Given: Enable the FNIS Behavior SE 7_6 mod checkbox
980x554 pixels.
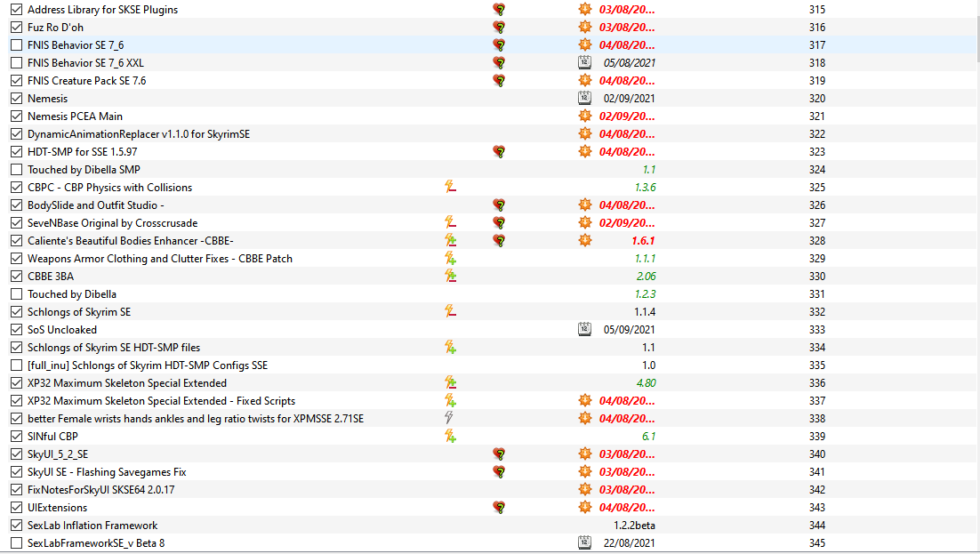Looking at the screenshot, I should pyautogui.click(x=17, y=45).
